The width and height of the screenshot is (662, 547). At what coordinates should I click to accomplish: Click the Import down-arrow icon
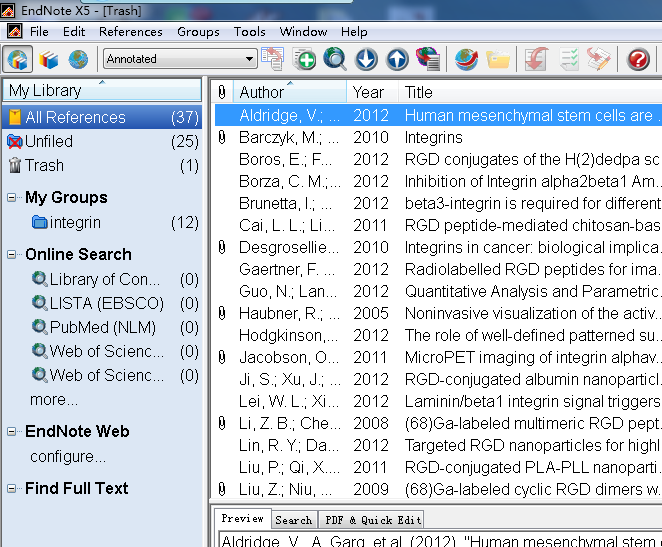coord(366,59)
